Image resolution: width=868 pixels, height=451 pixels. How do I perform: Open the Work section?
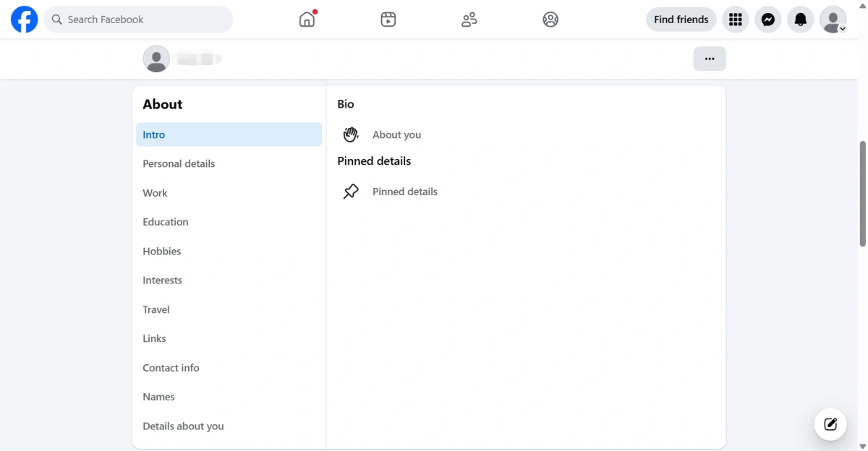click(229, 193)
